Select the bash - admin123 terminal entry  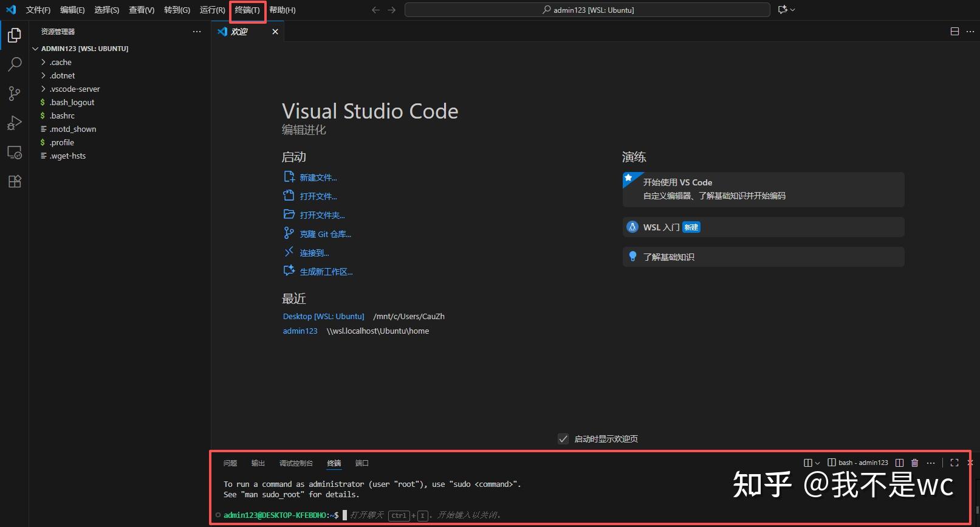[858, 463]
